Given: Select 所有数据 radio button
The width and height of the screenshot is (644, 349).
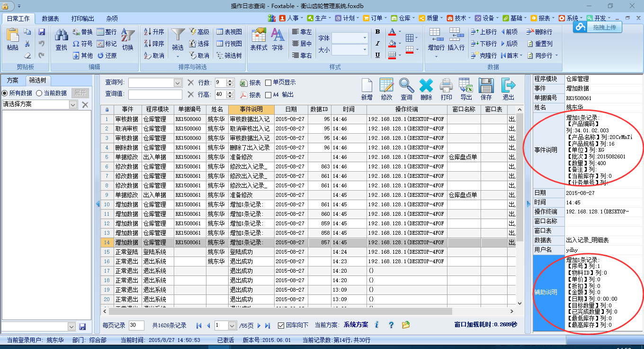Looking at the screenshot, I should [5, 93].
